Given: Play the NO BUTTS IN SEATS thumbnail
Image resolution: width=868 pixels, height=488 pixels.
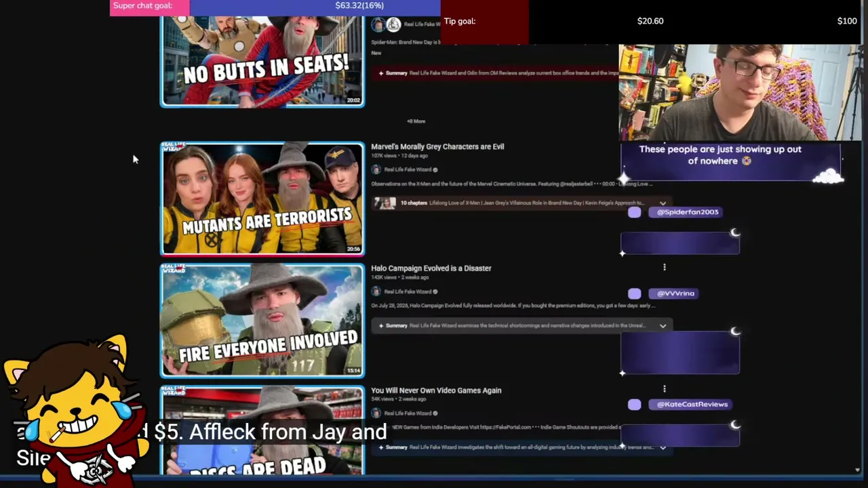Looking at the screenshot, I should pyautogui.click(x=262, y=61).
